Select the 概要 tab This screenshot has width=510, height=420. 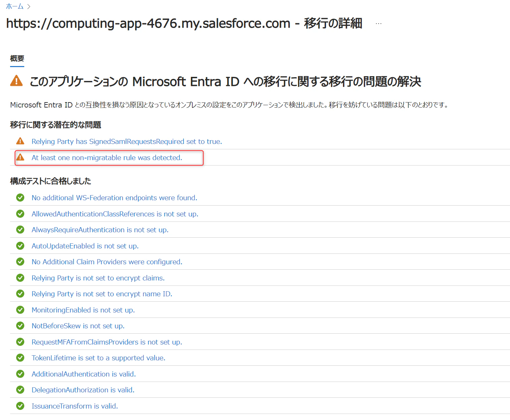pyautogui.click(x=17, y=59)
